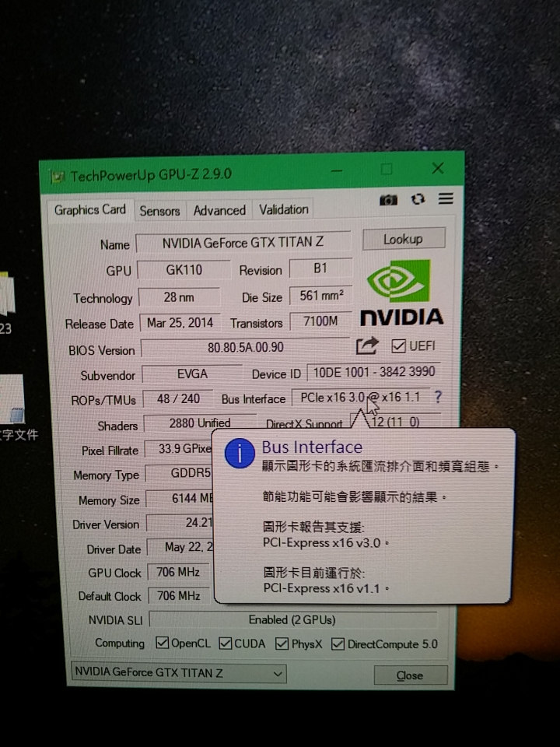
Task: Click the Default Clock value 706 MHz
Action: point(179,595)
